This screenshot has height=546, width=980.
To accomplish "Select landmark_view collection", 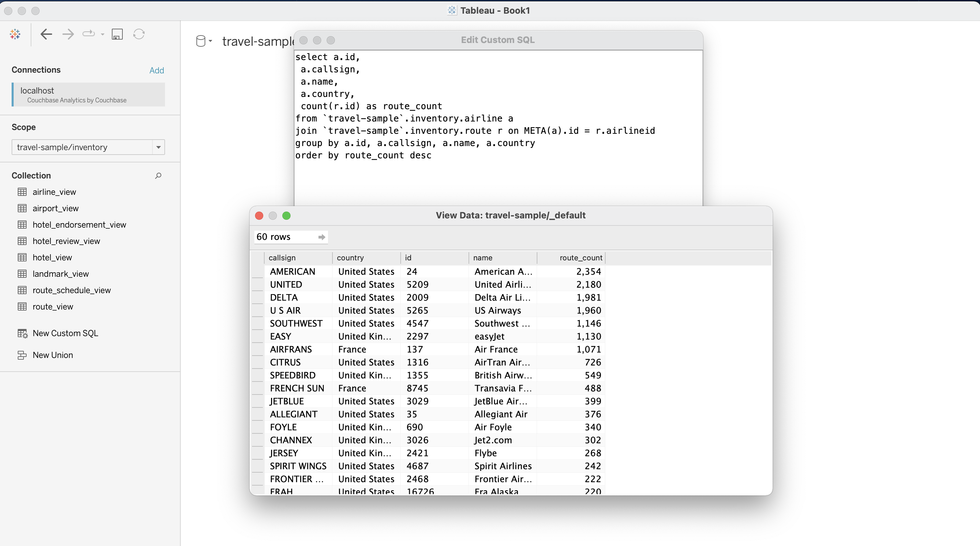I will pyautogui.click(x=60, y=274).
